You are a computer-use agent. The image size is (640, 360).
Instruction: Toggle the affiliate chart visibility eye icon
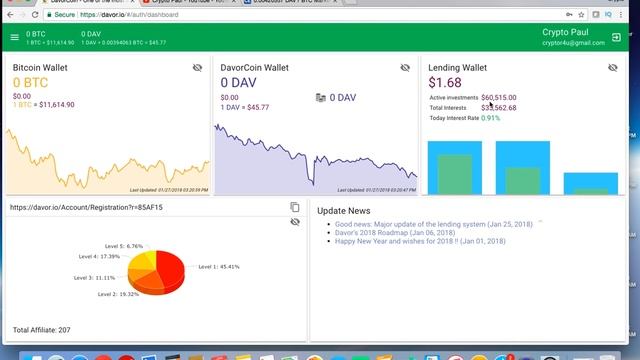(295, 222)
